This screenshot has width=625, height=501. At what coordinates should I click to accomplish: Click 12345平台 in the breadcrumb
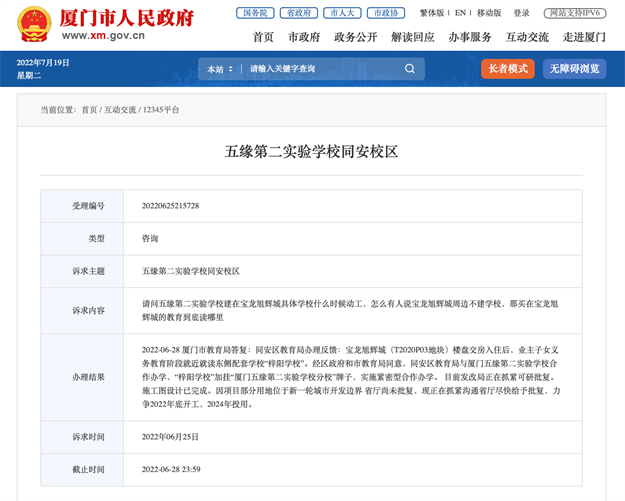pyautogui.click(x=161, y=110)
